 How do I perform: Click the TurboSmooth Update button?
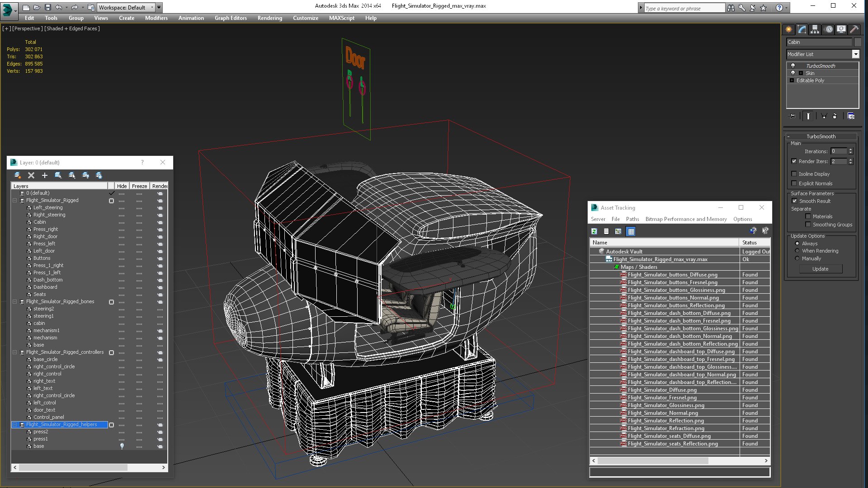tap(821, 269)
